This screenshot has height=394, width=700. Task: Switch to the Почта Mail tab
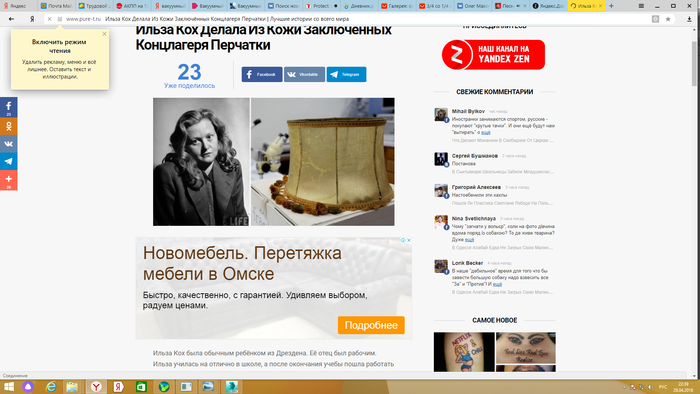point(57,6)
